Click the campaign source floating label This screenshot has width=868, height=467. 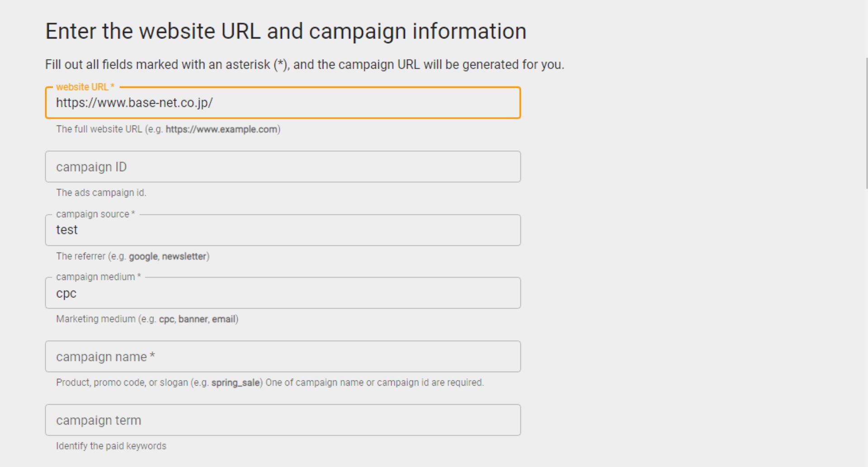click(95, 214)
